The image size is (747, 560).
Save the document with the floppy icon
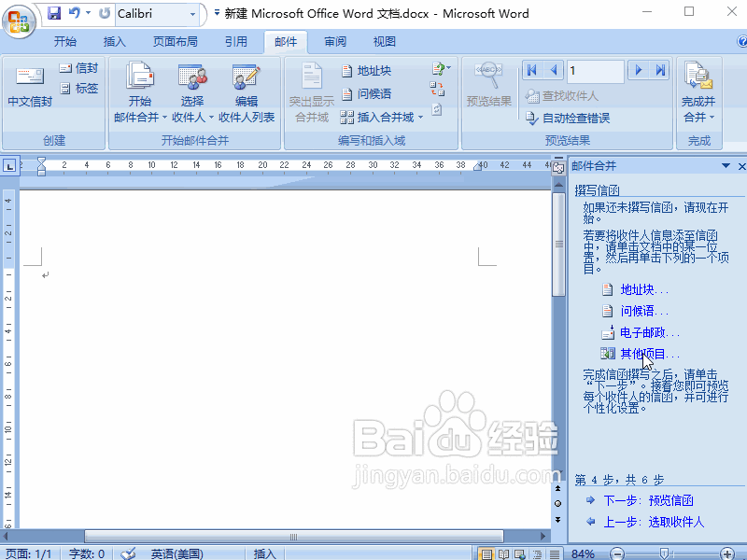click(x=54, y=13)
